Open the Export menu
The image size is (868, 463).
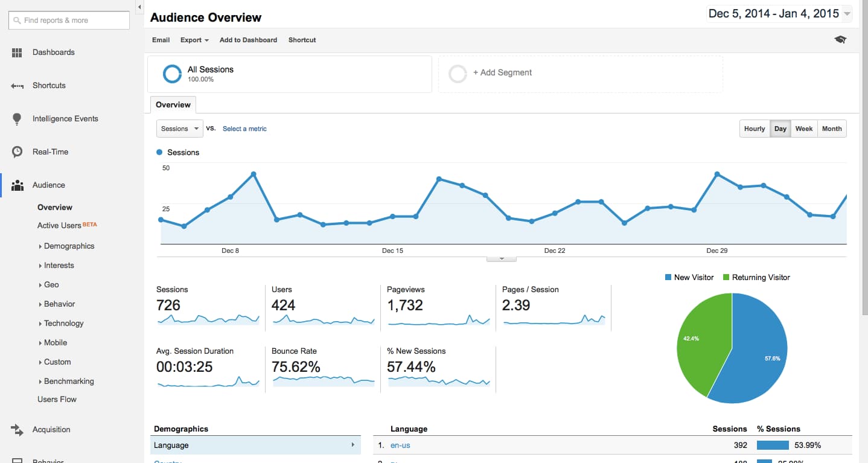tap(194, 40)
